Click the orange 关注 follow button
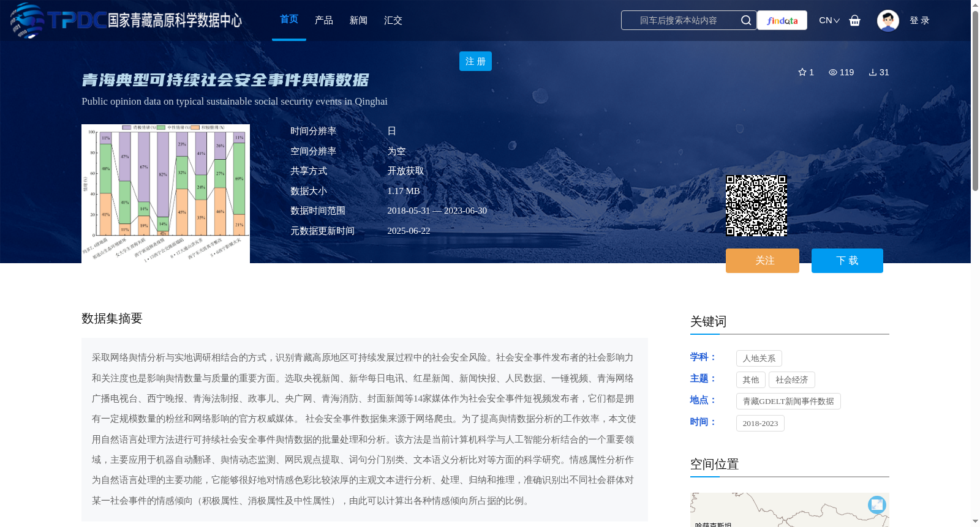The width and height of the screenshot is (980, 527). (x=763, y=261)
